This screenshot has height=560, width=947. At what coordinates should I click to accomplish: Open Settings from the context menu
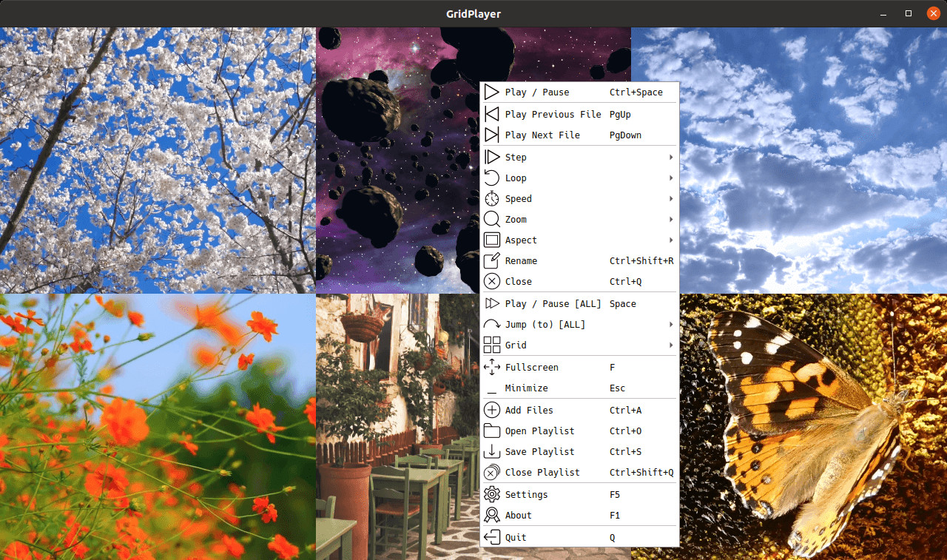(x=579, y=494)
